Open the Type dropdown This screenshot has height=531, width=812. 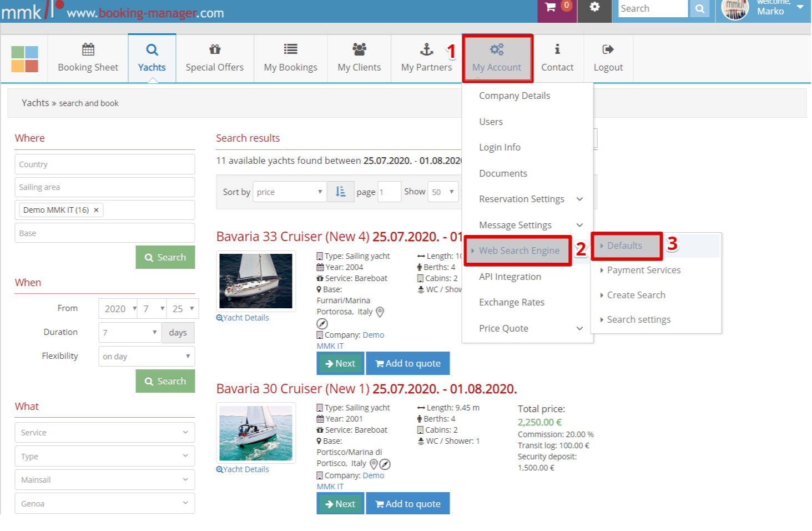pyautogui.click(x=105, y=457)
